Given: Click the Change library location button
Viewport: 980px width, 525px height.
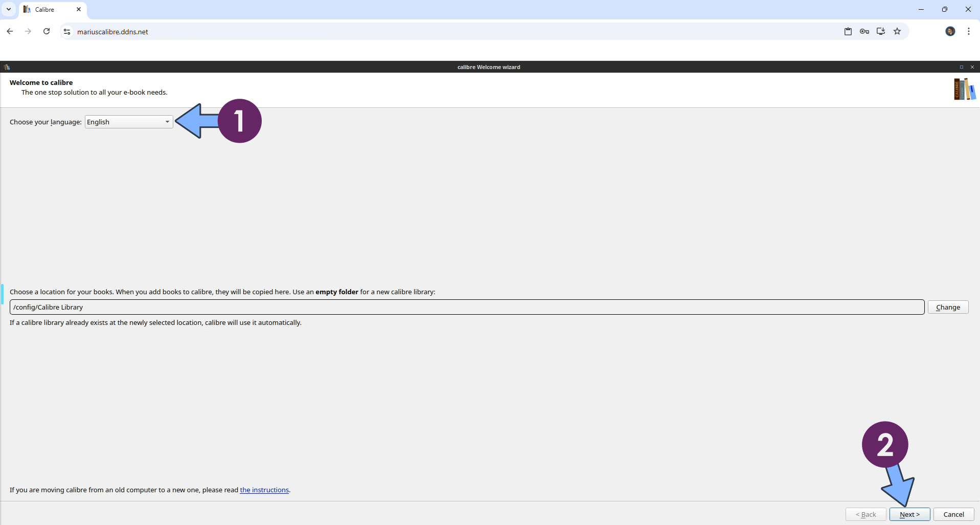Looking at the screenshot, I should point(948,307).
